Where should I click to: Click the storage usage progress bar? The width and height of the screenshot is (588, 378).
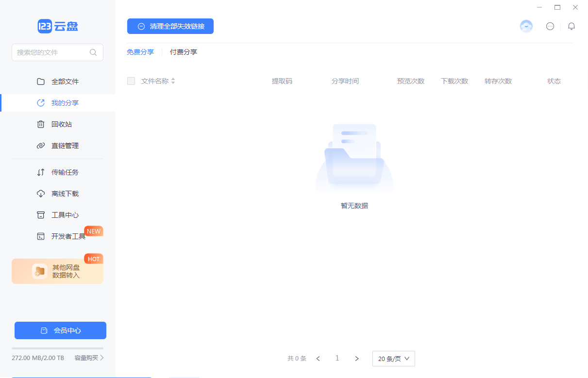pos(57,348)
